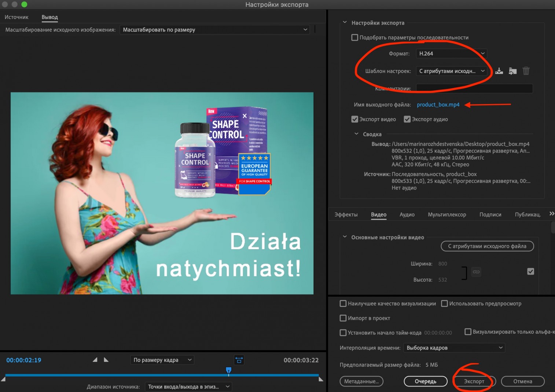
Task: Switch to the Output tab
Action: click(x=50, y=17)
